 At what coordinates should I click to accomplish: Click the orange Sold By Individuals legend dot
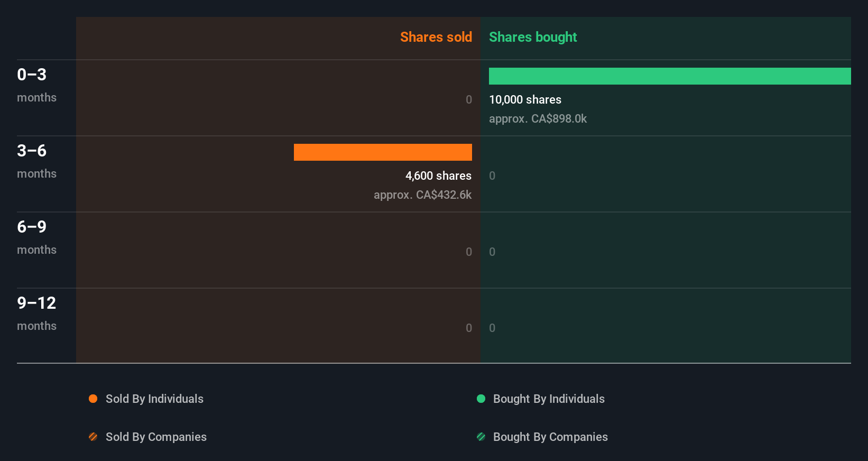93,399
